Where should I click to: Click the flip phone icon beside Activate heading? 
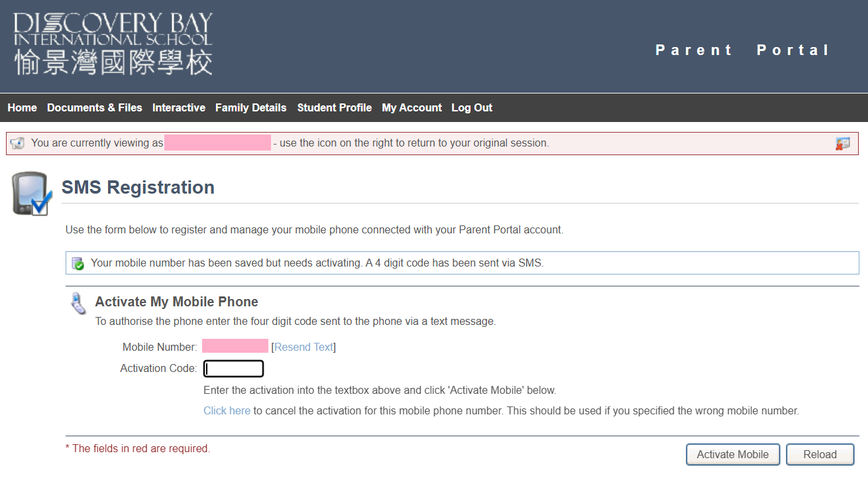78,304
